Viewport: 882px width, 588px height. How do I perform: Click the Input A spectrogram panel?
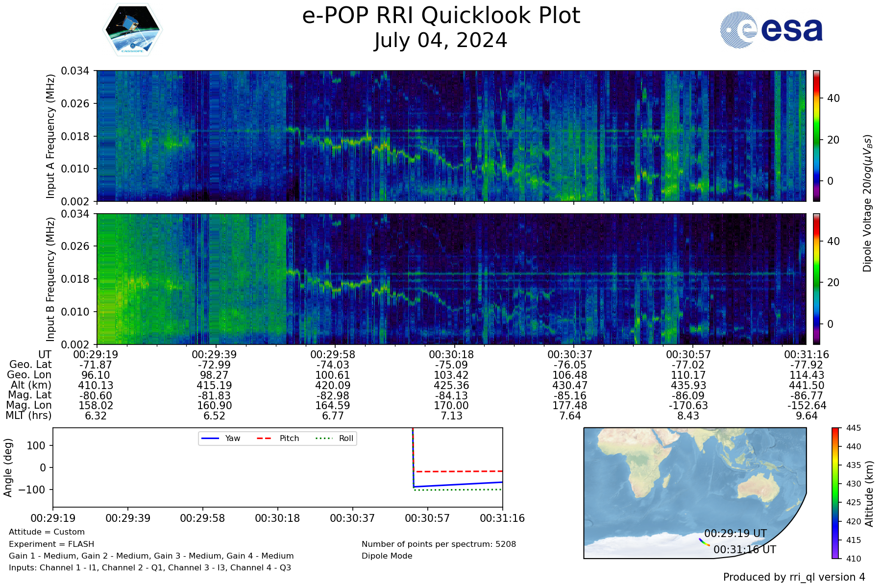(x=451, y=136)
